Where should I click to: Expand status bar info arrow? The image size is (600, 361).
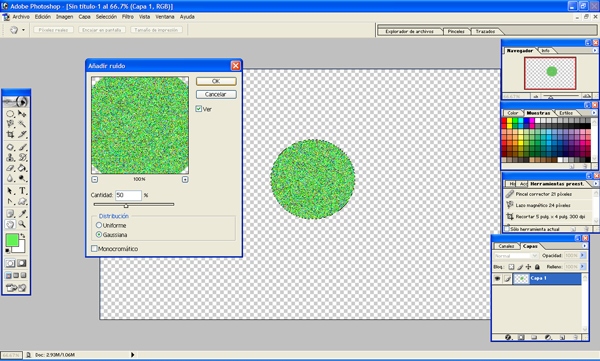132,355
